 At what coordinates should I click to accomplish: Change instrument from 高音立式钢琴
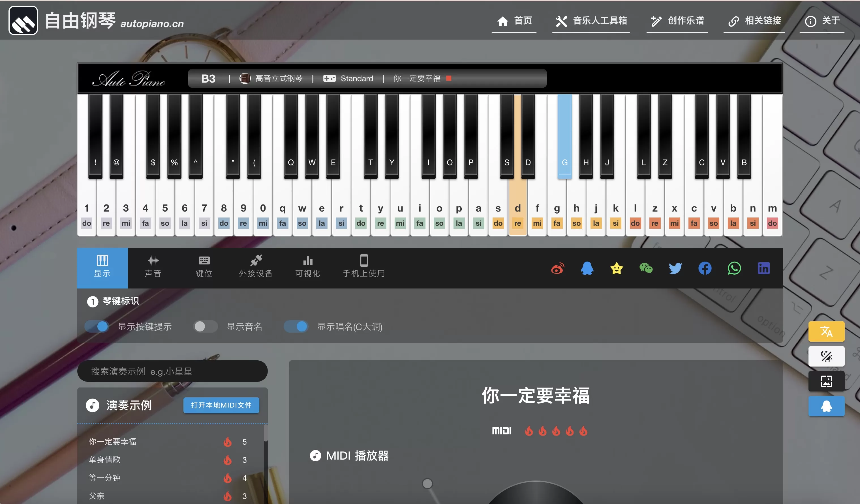pos(279,78)
